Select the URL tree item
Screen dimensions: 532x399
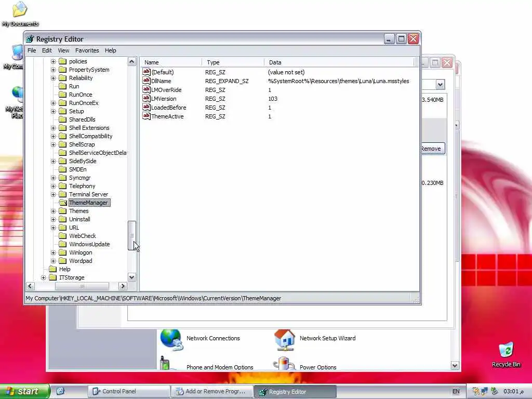click(x=74, y=228)
